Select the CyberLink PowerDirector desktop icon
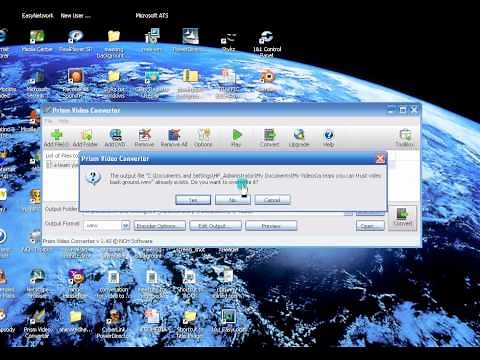 [113, 324]
